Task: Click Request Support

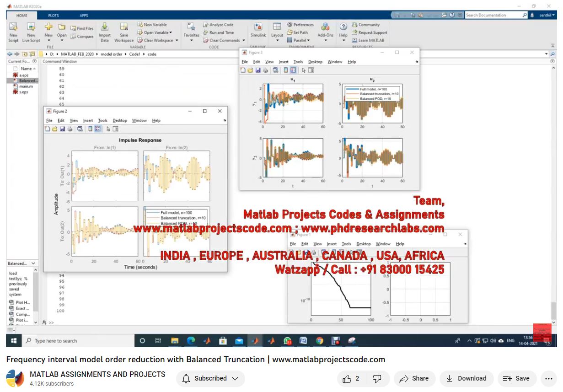Action: [369, 32]
